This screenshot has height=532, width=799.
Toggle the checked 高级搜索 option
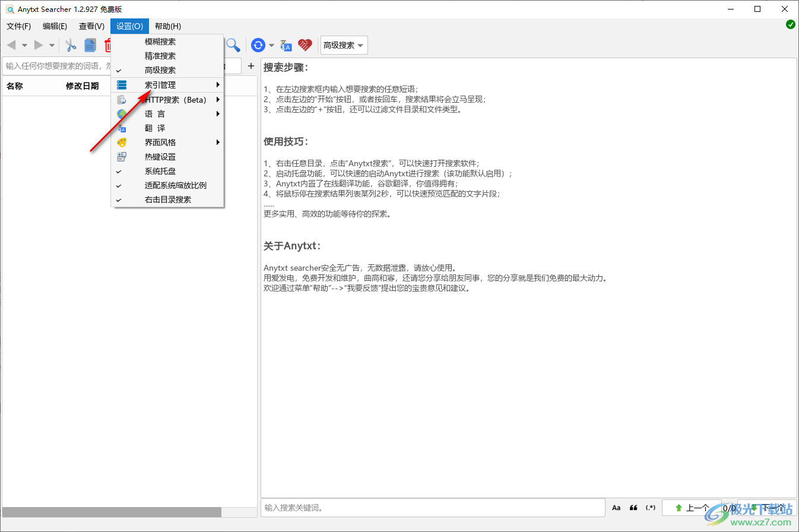coord(167,70)
